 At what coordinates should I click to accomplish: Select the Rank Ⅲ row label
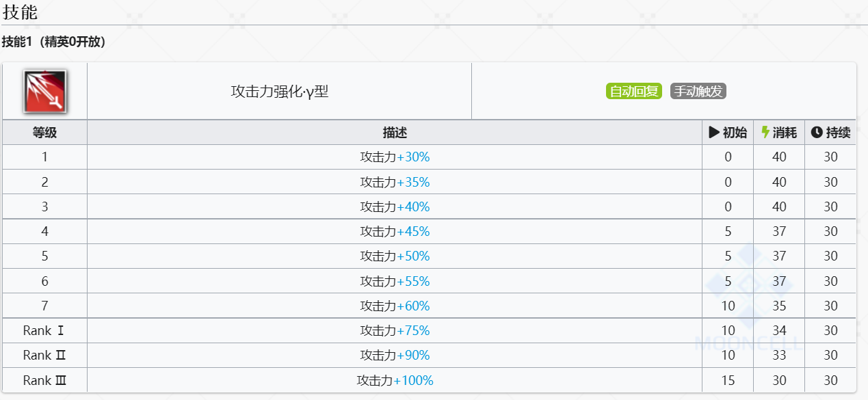click(45, 380)
